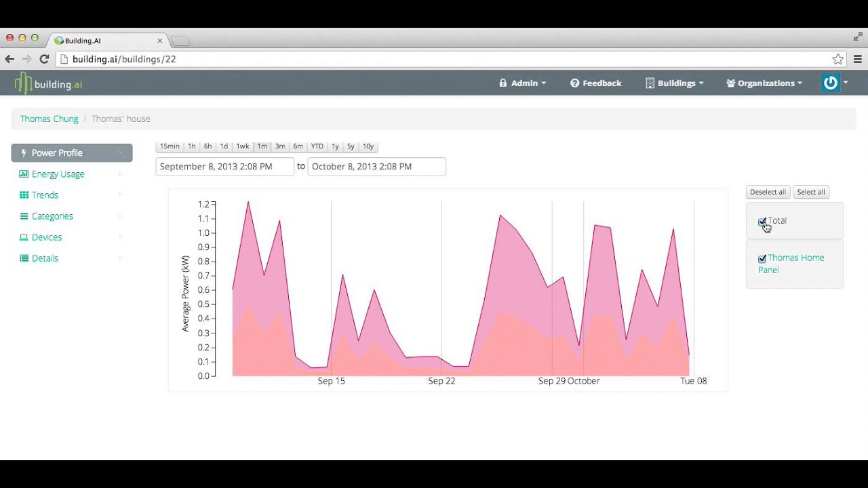The height and width of the screenshot is (488, 868).
Task: Click the Power Profile lightning icon
Action: [24, 152]
